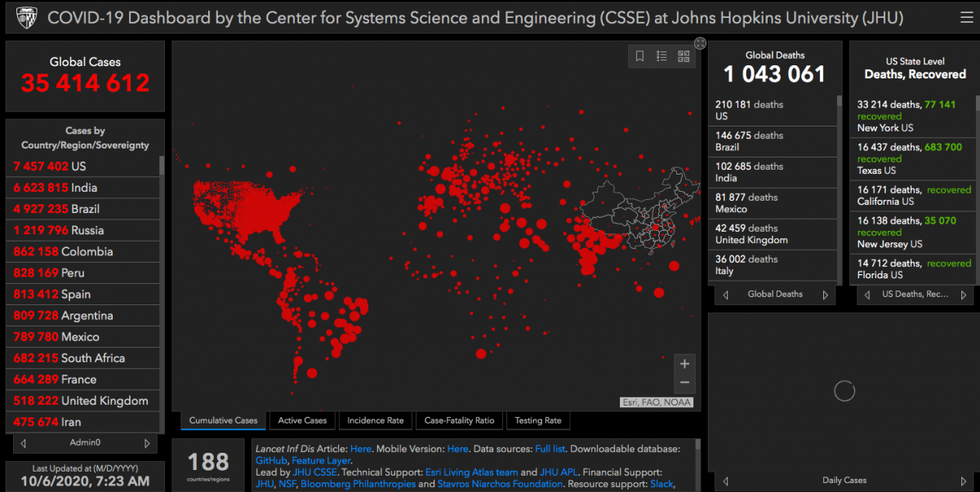Select New York US state row

click(x=912, y=116)
